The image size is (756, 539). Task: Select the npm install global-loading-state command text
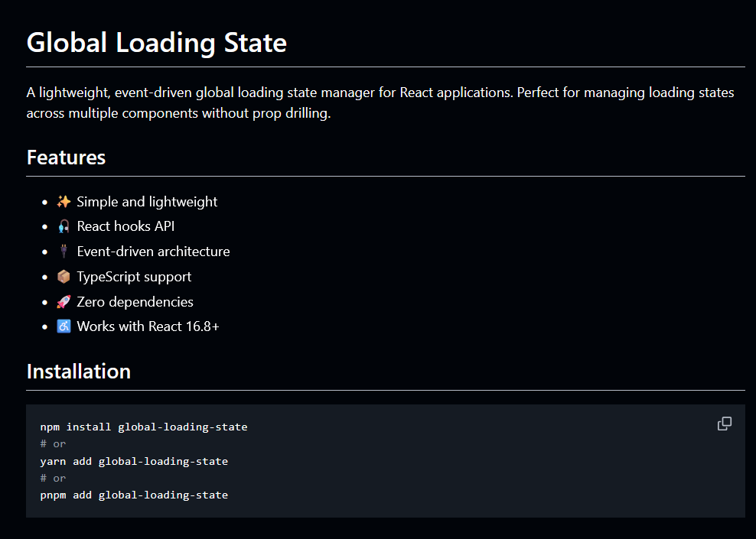(x=142, y=427)
